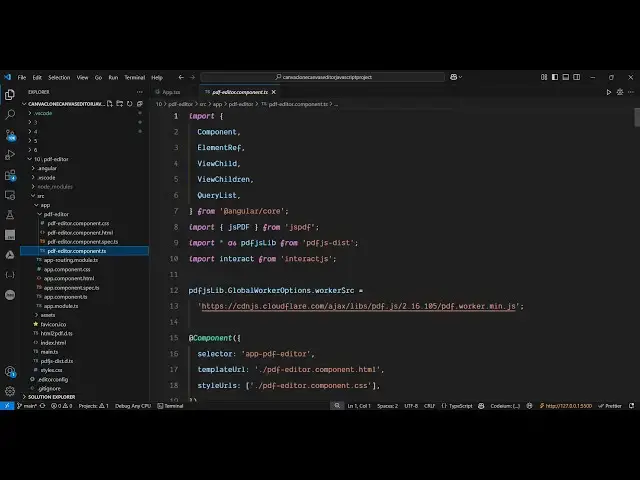
Task: Open Explorer views and more actions ellipsis
Action: click(x=140, y=92)
